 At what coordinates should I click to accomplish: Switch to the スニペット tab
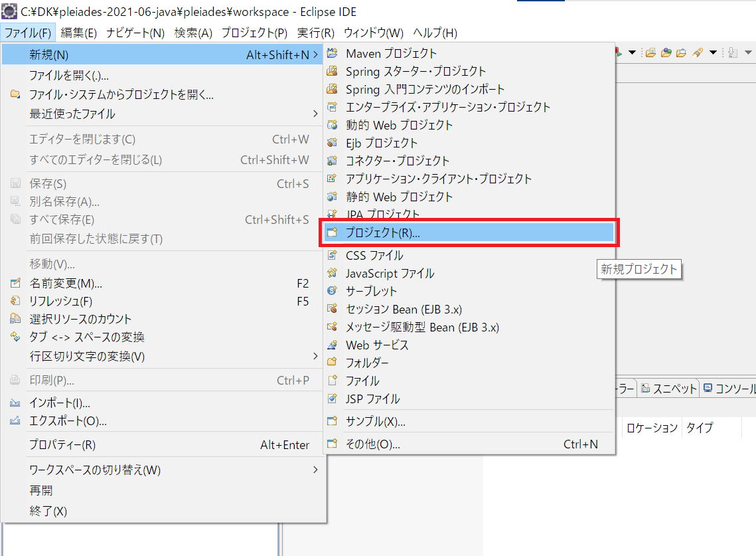(669, 389)
